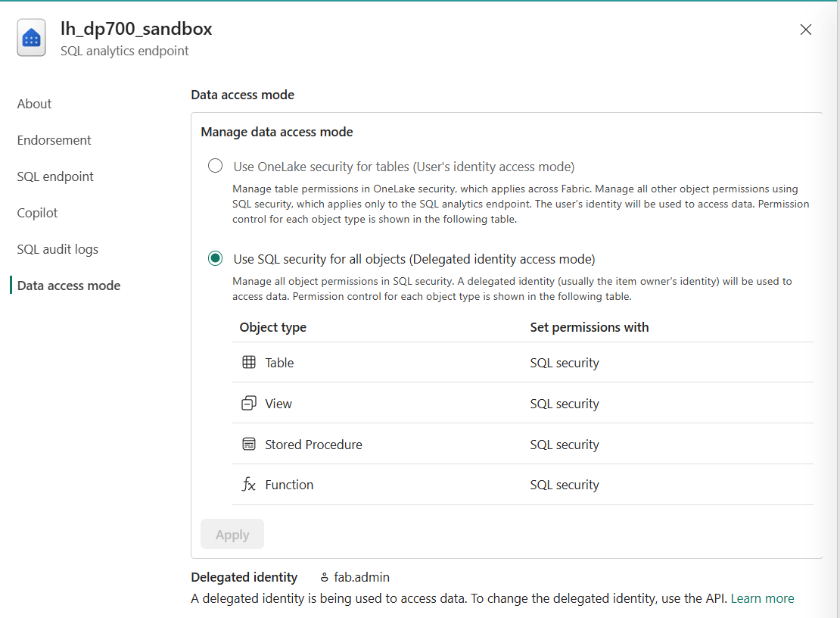Open SQL audit logs settings
840x618 pixels.
[58, 250]
